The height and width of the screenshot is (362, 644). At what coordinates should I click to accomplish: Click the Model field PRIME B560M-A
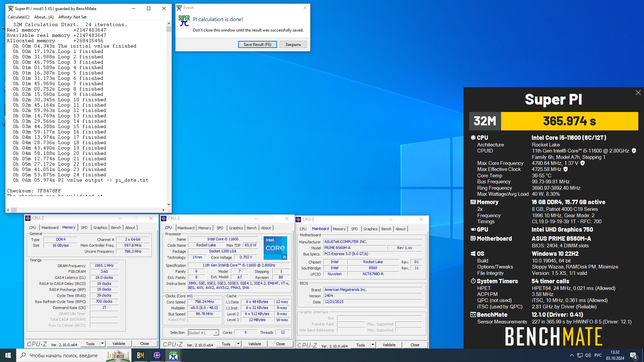tap(355, 248)
